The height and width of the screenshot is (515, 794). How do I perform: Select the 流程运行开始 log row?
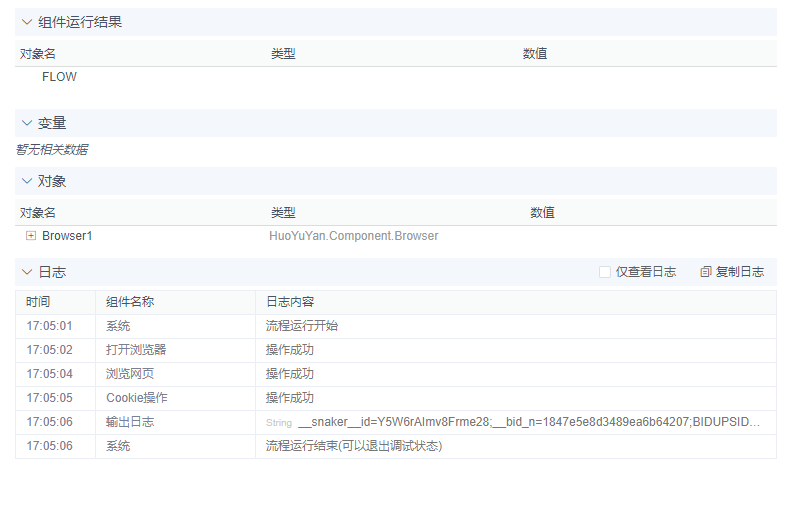click(301, 326)
